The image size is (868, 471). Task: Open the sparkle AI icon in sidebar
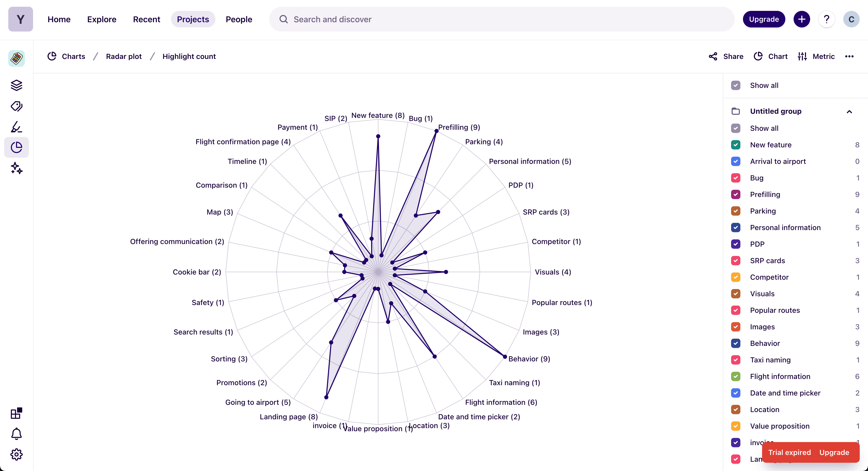(16, 168)
